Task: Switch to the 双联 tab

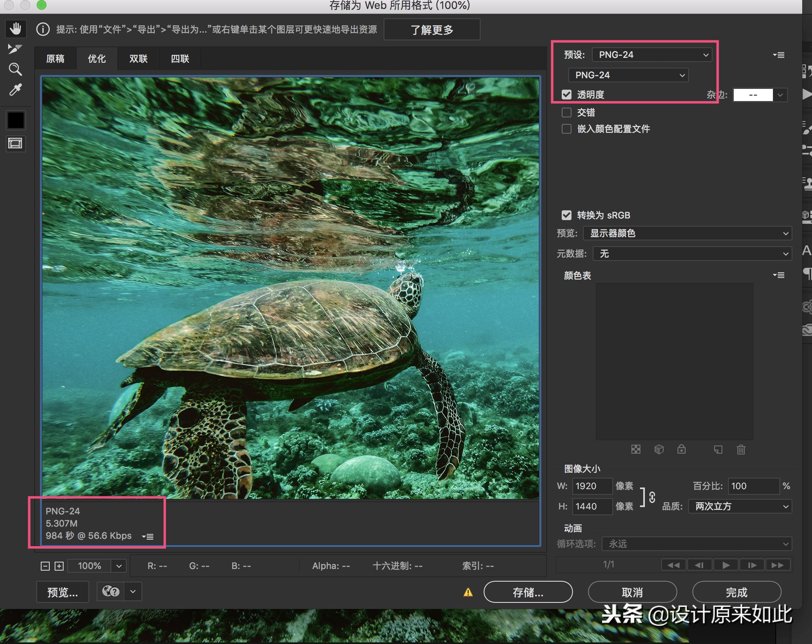Action: point(138,59)
